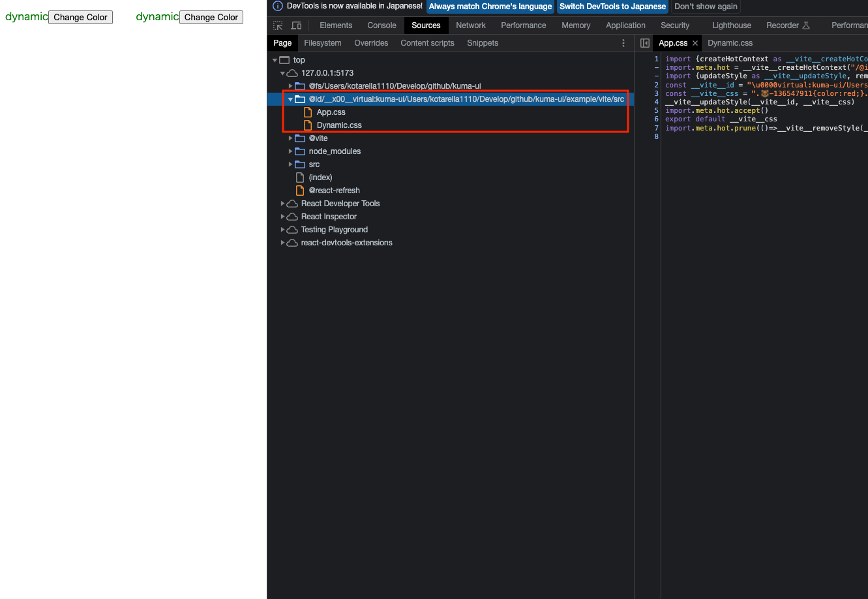Collapse the top frame tree node
The image size is (868, 599).
pos(275,59)
